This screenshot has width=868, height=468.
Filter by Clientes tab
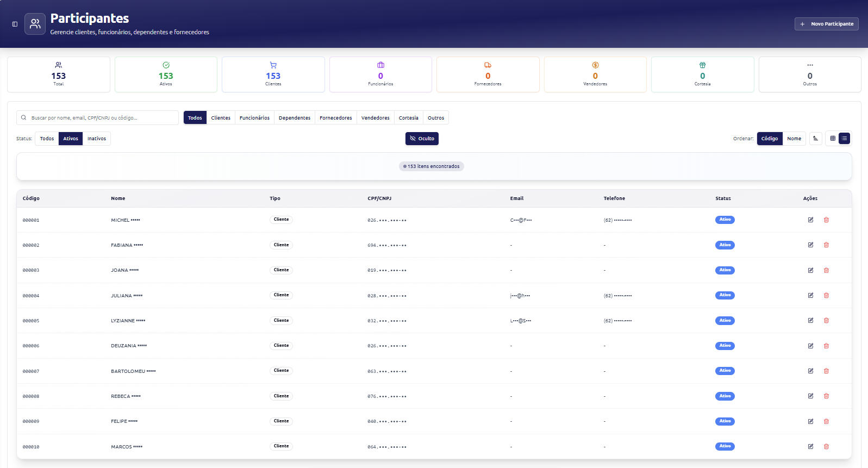(x=221, y=118)
